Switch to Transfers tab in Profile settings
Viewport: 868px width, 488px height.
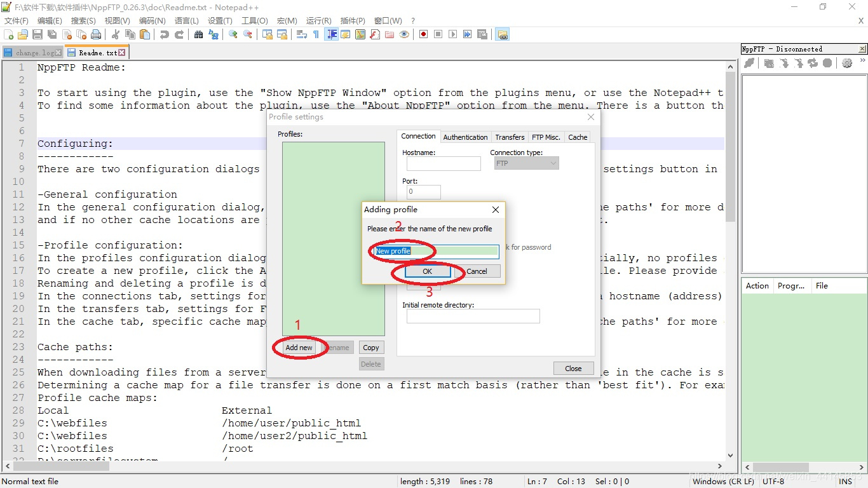[x=510, y=137]
